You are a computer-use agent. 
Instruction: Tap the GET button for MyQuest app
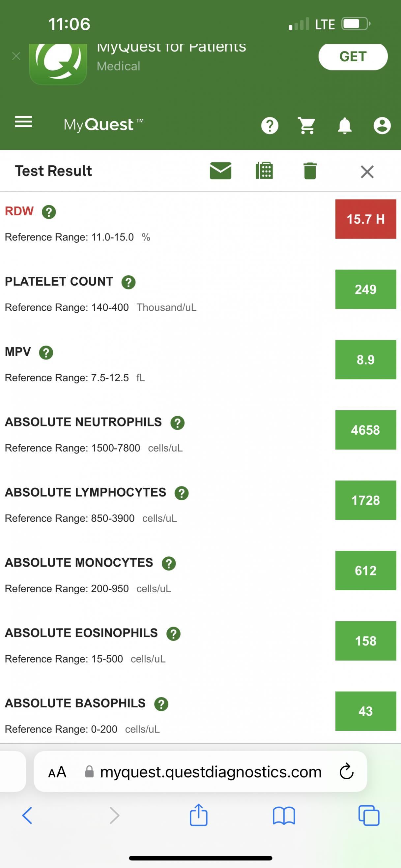coord(353,57)
